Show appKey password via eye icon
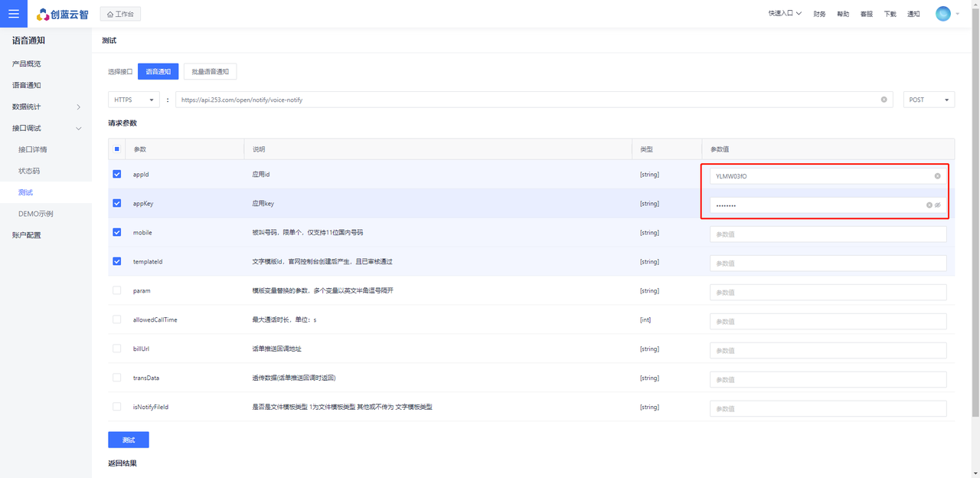Viewport: 980px width, 478px height. [x=937, y=205]
